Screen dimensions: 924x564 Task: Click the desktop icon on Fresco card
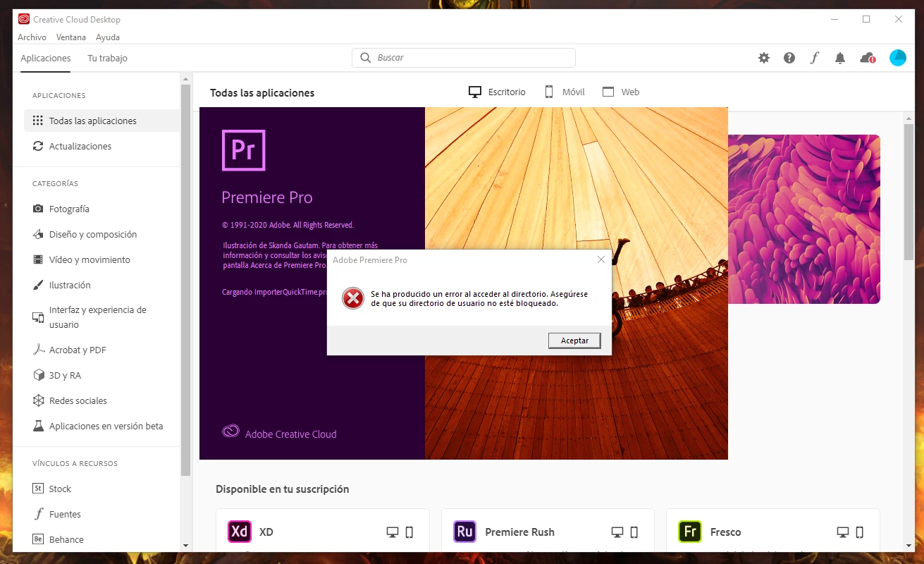(842, 532)
